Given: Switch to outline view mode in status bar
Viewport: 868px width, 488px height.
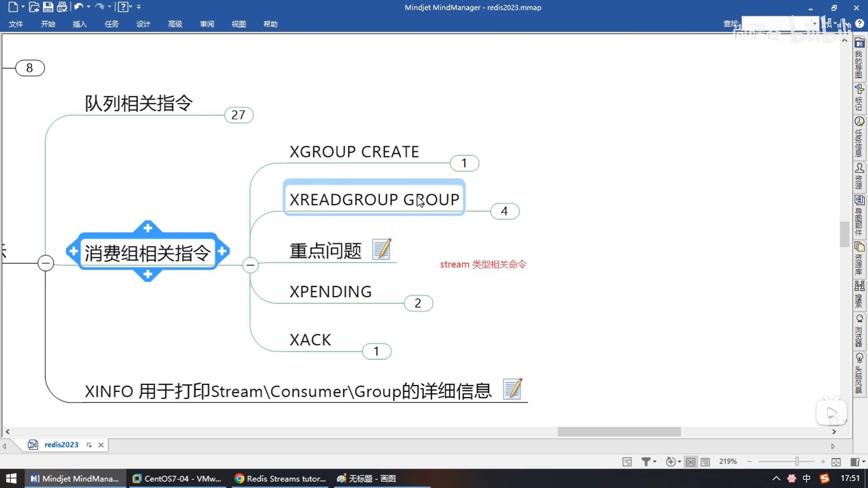Looking at the screenshot, I should tap(705, 462).
